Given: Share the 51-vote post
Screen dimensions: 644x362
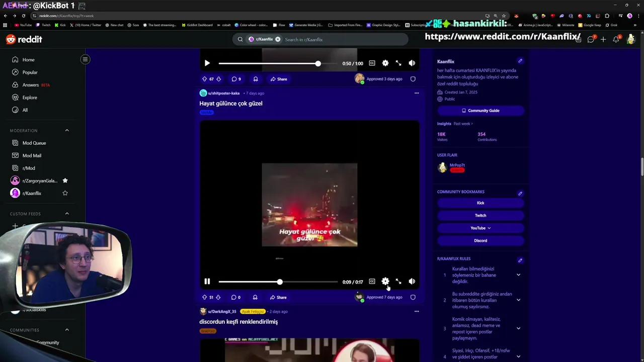Looking at the screenshot, I should pyautogui.click(x=278, y=297).
